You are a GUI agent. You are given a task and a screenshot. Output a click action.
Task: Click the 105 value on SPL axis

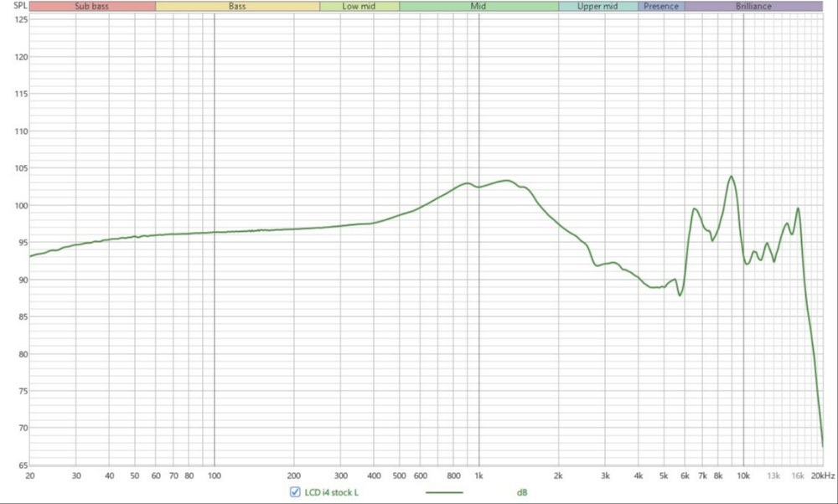click(22, 168)
